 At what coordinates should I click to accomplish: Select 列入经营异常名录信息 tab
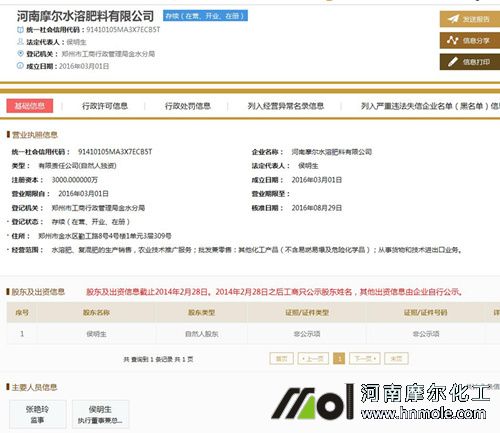(286, 106)
